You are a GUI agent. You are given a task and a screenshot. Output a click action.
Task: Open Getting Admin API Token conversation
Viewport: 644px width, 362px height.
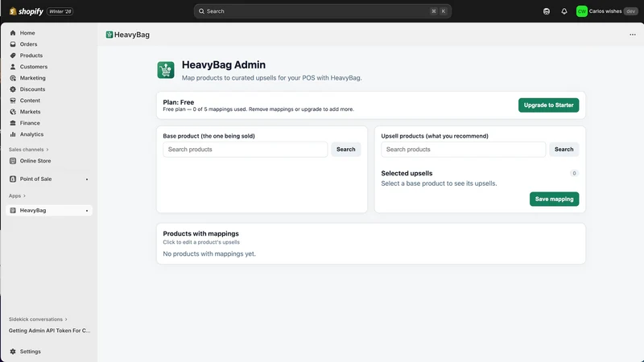point(49,331)
